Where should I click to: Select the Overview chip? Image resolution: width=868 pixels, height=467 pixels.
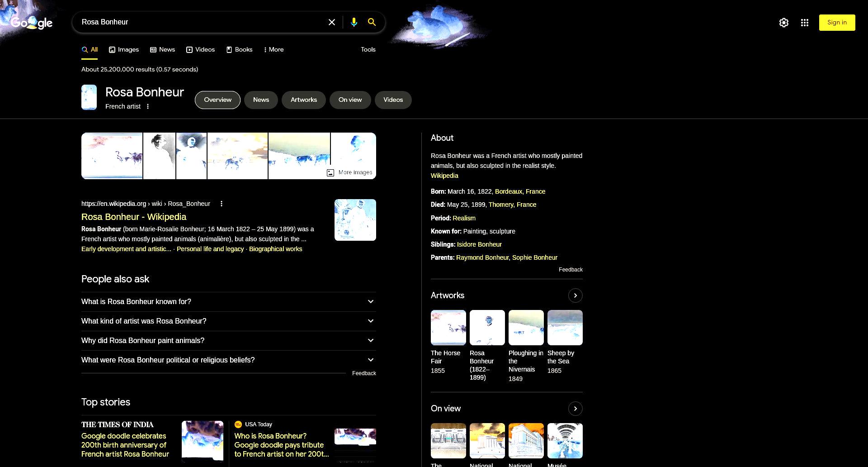pos(217,100)
